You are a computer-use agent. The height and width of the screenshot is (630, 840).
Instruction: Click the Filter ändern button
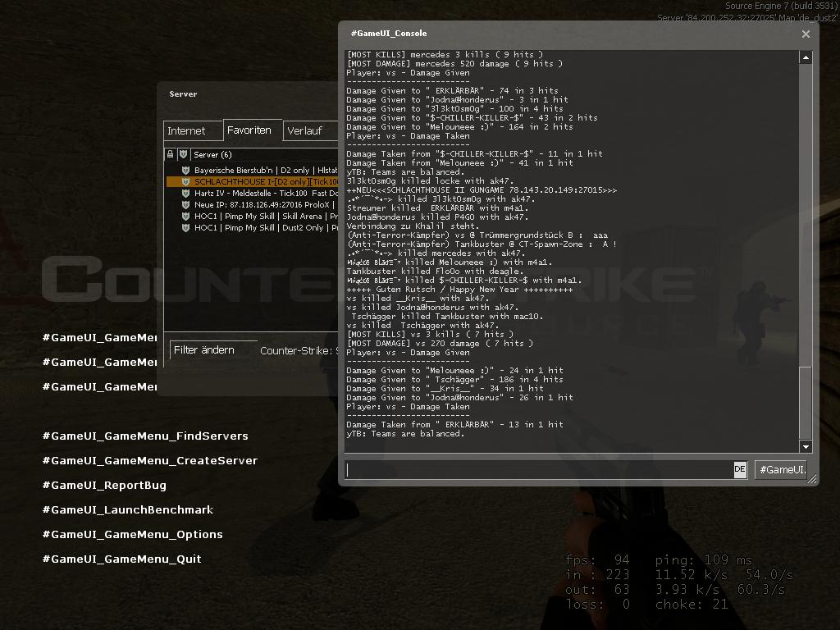(204, 350)
